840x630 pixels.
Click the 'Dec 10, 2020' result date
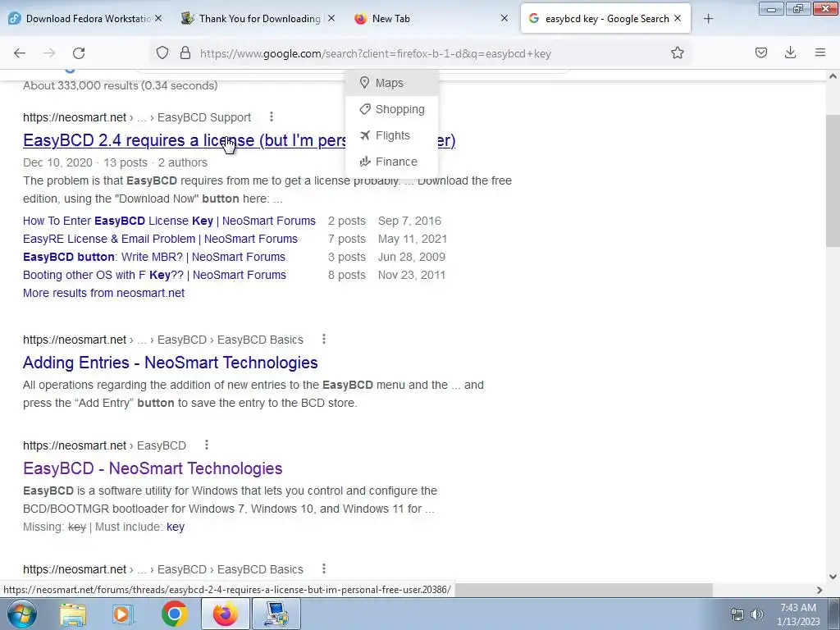point(57,162)
